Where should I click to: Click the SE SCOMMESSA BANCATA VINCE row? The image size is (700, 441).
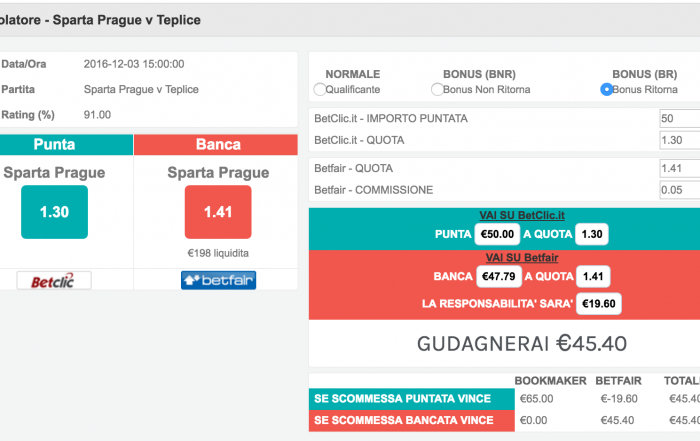coord(504,420)
